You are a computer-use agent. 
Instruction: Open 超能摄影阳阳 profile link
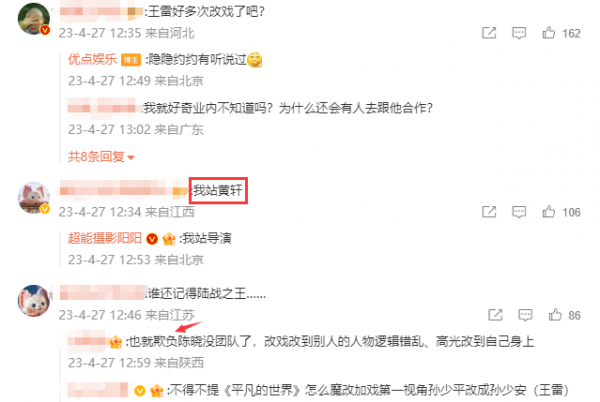point(105,238)
